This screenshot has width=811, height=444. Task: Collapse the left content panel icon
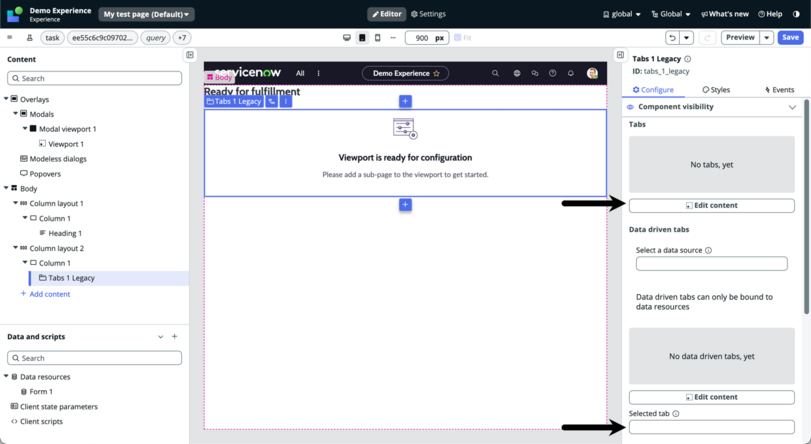tap(190, 55)
